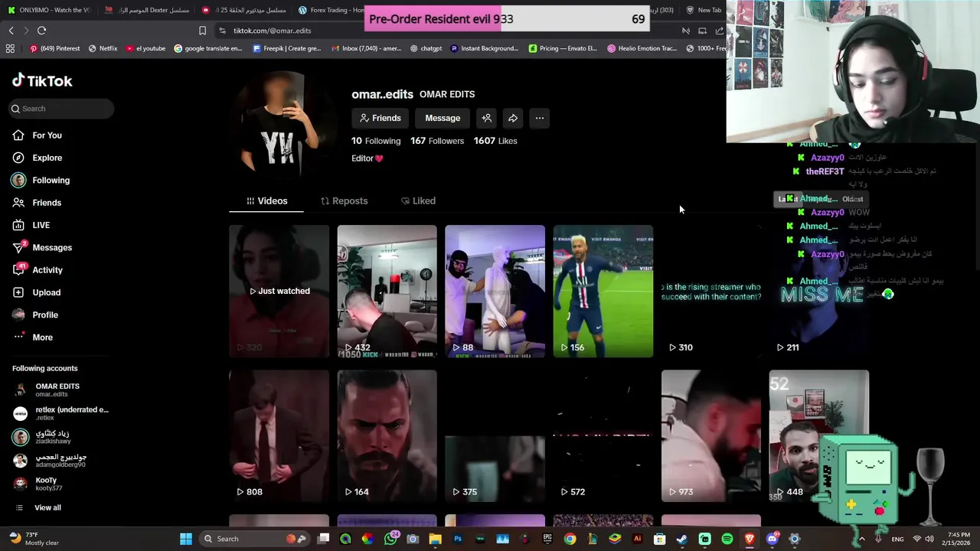Open WhatsApp from the taskbar
Viewport: 980px width, 551px height.
point(391,539)
